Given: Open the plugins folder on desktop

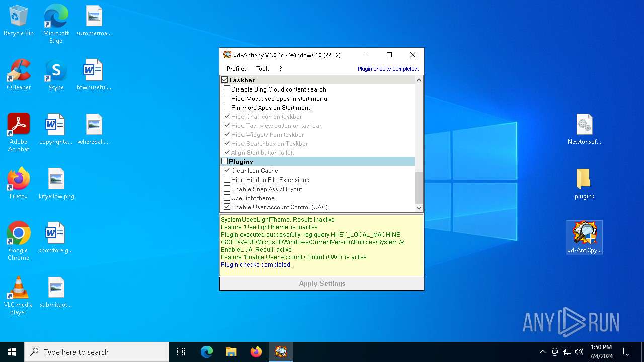Looking at the screenshot, I should [x=584, y=184].
